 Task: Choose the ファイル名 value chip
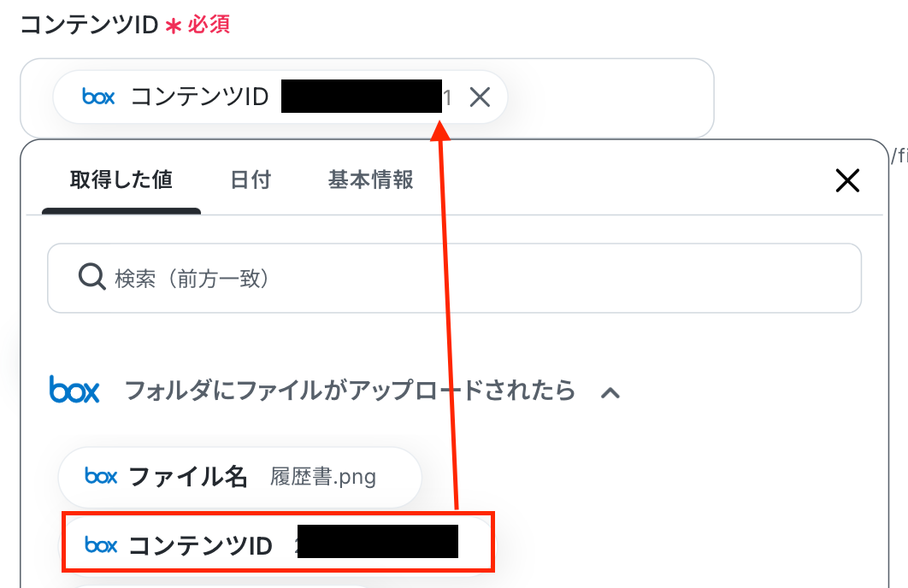(239, 478)
